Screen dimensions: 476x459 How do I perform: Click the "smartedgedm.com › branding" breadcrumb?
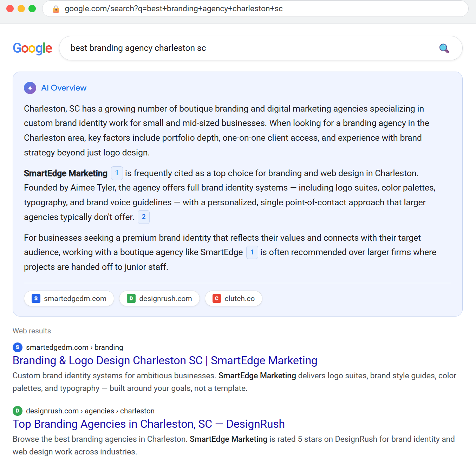(74, 347)
